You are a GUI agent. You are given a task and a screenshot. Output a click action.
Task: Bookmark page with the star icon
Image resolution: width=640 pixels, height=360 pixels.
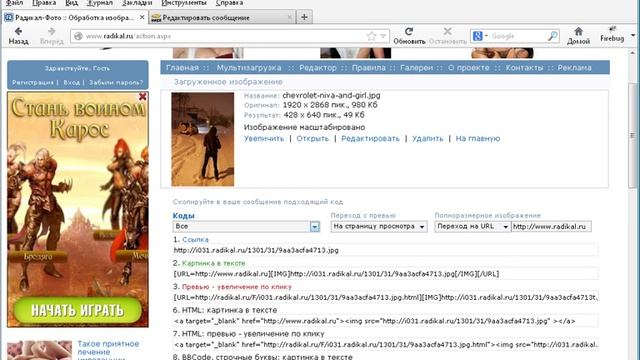[371, 36]
